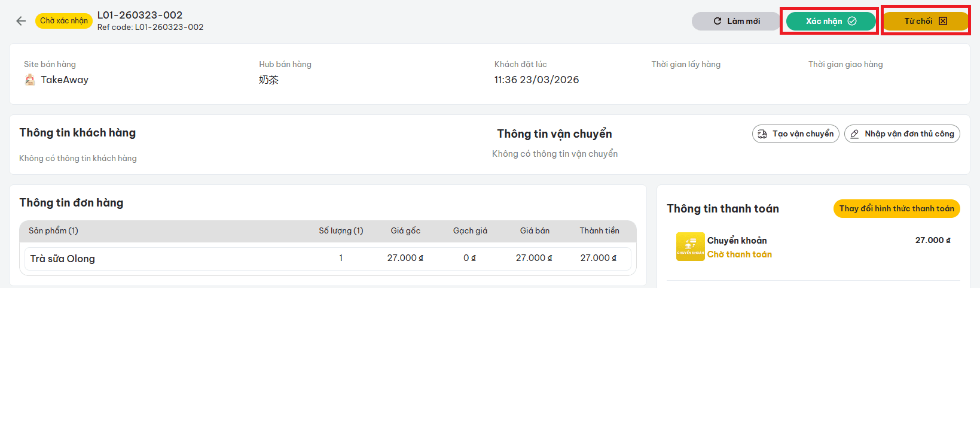Select the Chờ xác nhận status badge
Viewport: 980px width, 425px height.
pyautogui.click(x=64, y=21)
